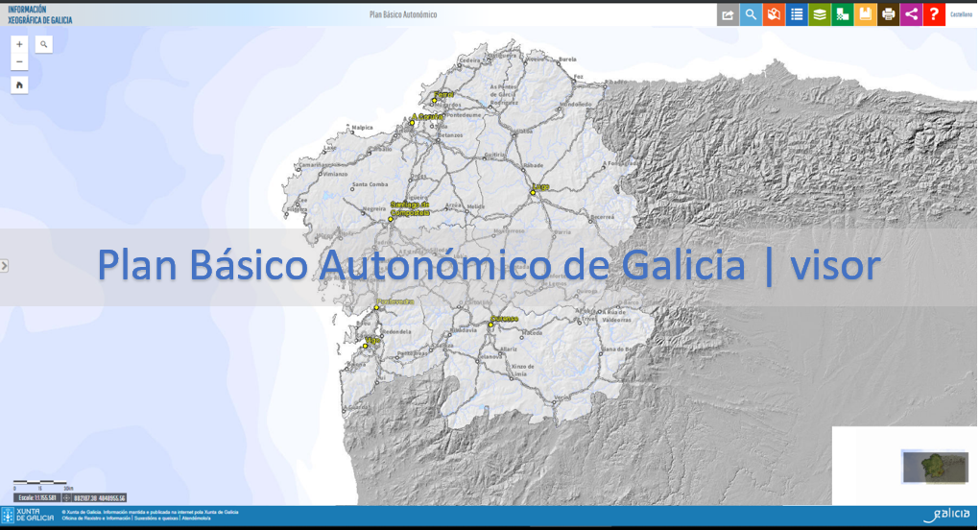Click the Plan Básico Autonómico title text
Viewport: 980px width, 530px height.
click(403, 14)
